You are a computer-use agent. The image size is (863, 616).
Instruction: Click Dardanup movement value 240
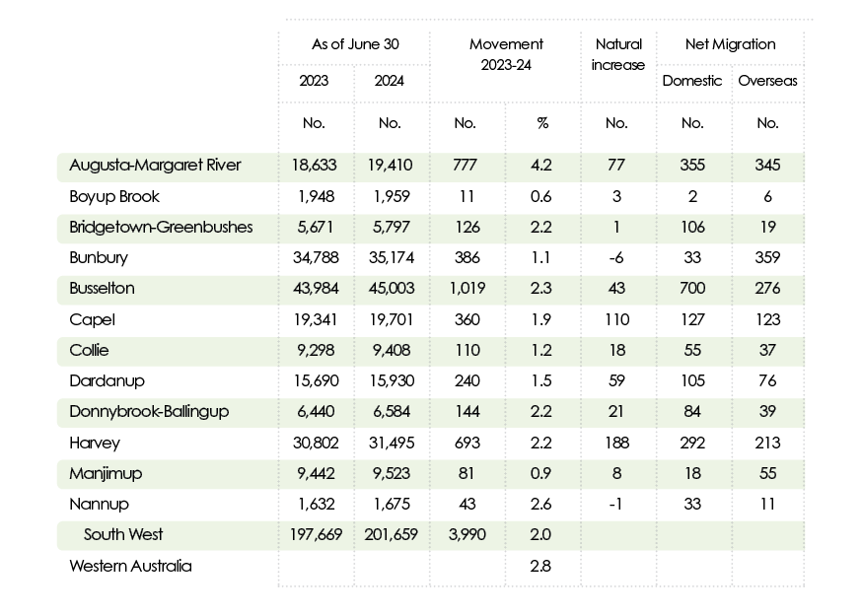(467, 381)
